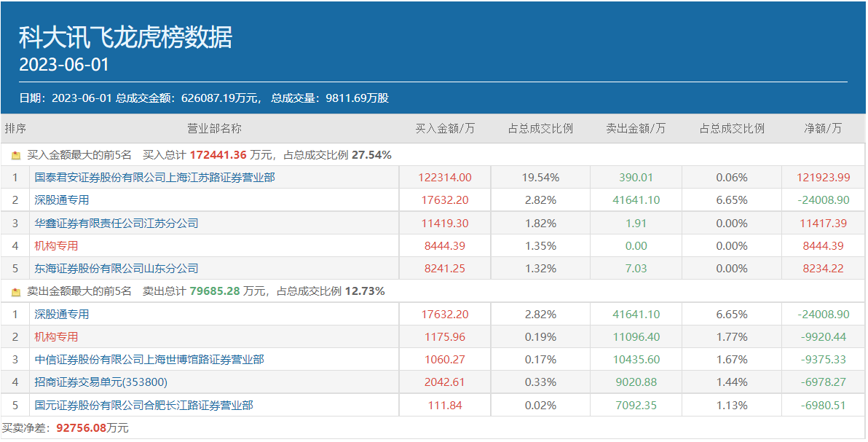Open 深股通专用 in the sell top-5 list
Screen dimensions: 868x442
(61, 315)
